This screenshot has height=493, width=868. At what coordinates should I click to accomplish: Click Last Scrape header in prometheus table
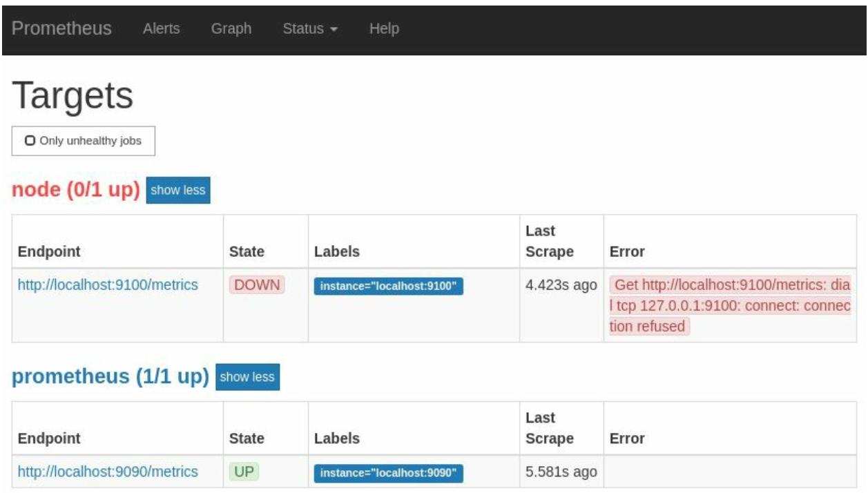(x=550, y=428)
